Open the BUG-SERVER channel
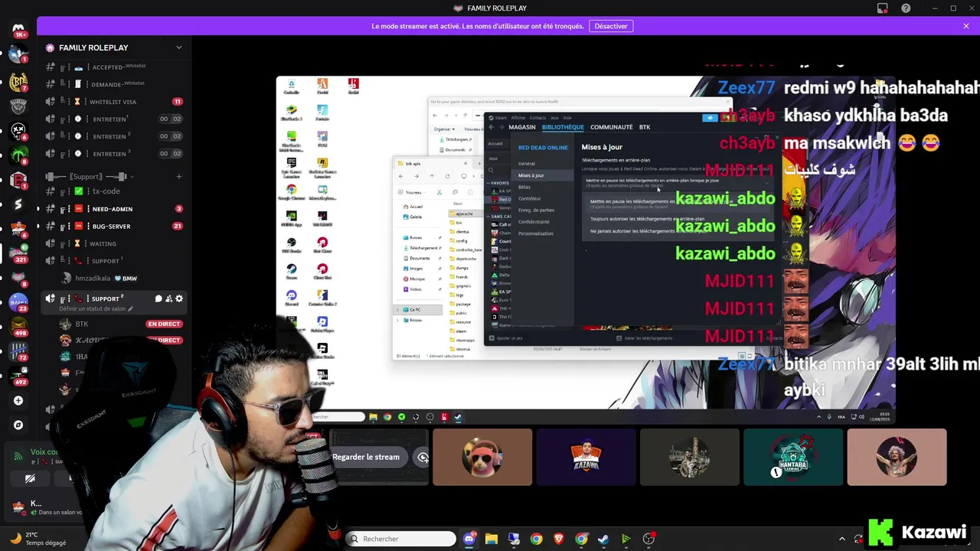980x551 pixels. pyautogui.click(x=115, y=227)
